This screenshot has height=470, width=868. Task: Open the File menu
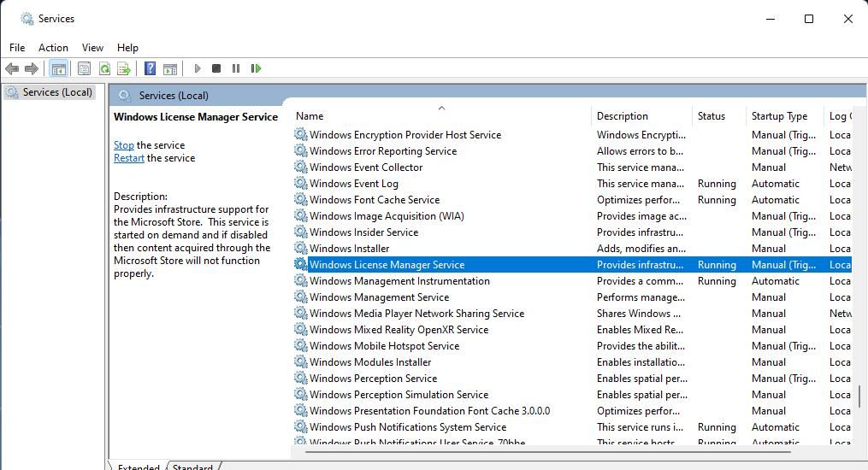tap(17, 48)
